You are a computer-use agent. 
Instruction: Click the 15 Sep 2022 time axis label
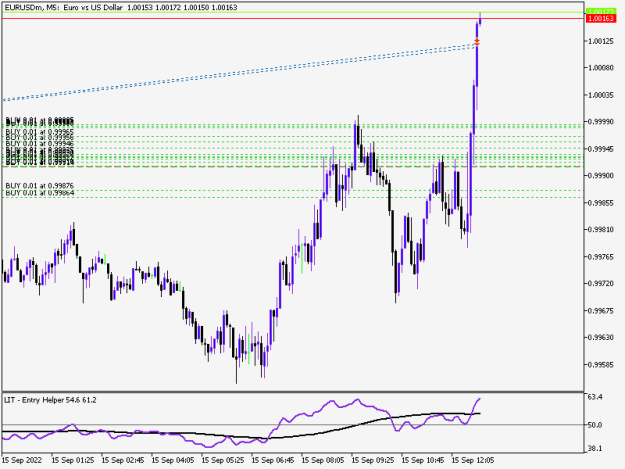tap(22, 460)
